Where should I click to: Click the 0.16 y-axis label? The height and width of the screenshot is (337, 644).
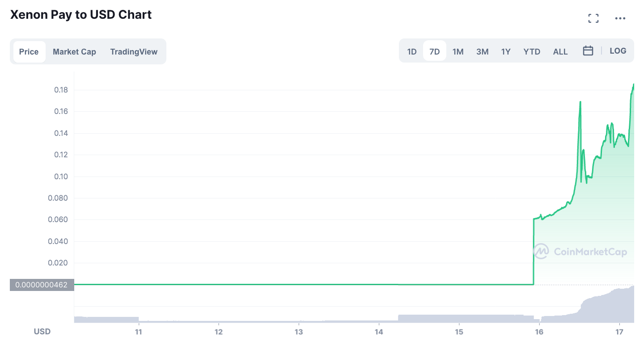60,111
